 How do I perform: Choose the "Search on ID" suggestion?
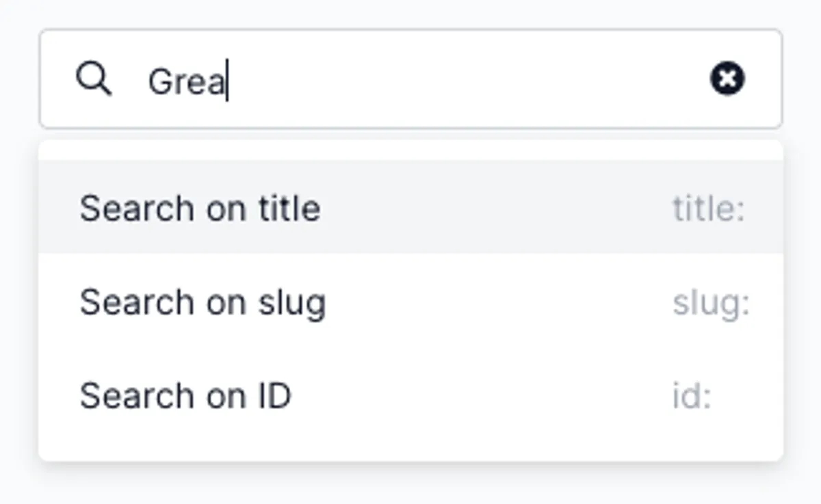pos(185,395)
